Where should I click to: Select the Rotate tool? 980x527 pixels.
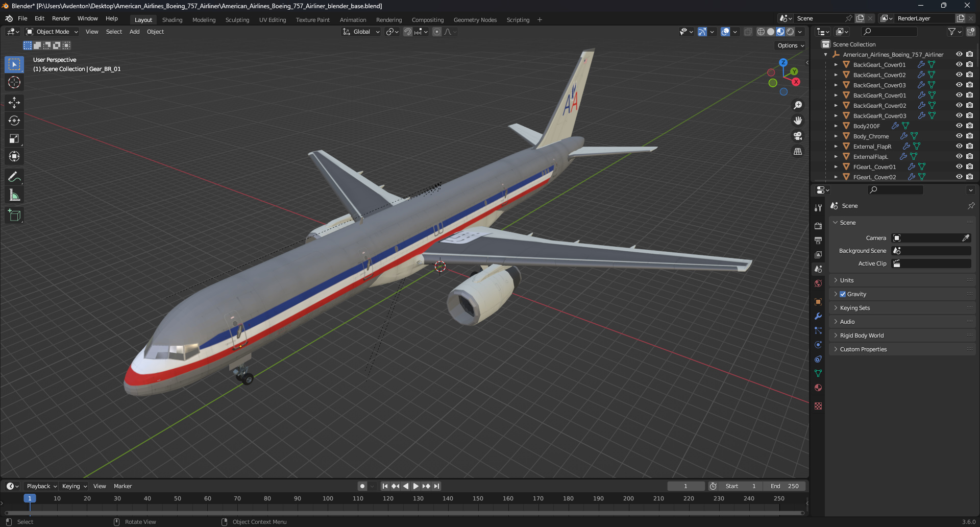(x=14, y=121)
